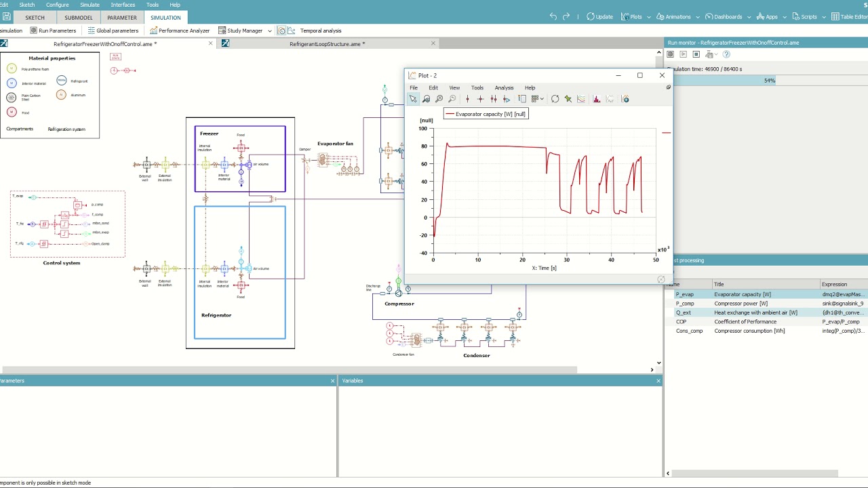Expand the Plots dropdown arrow
The width and height of the screenshot is (868, 488).
tap(649, 17)
